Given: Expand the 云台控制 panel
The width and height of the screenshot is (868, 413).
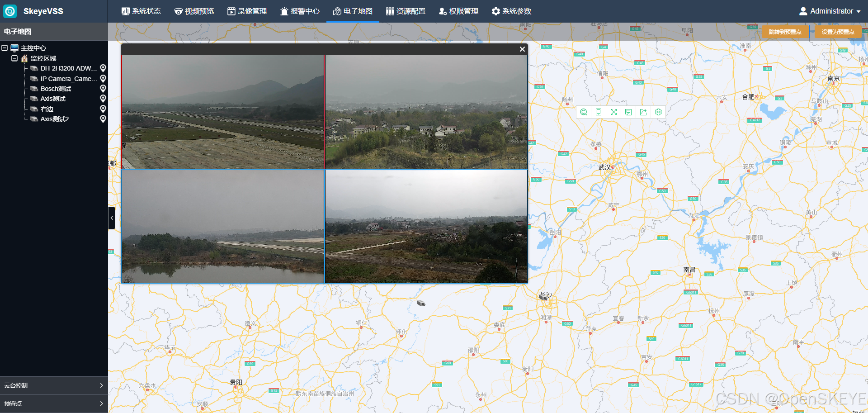Looking at the screenshot, I should click(54, 385).
